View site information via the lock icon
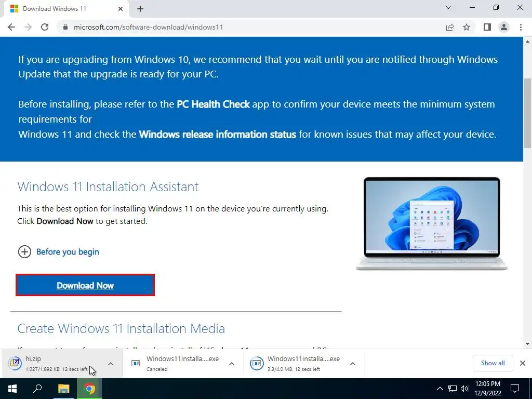Viewport: 532px width, 399px height. point(65,27)
